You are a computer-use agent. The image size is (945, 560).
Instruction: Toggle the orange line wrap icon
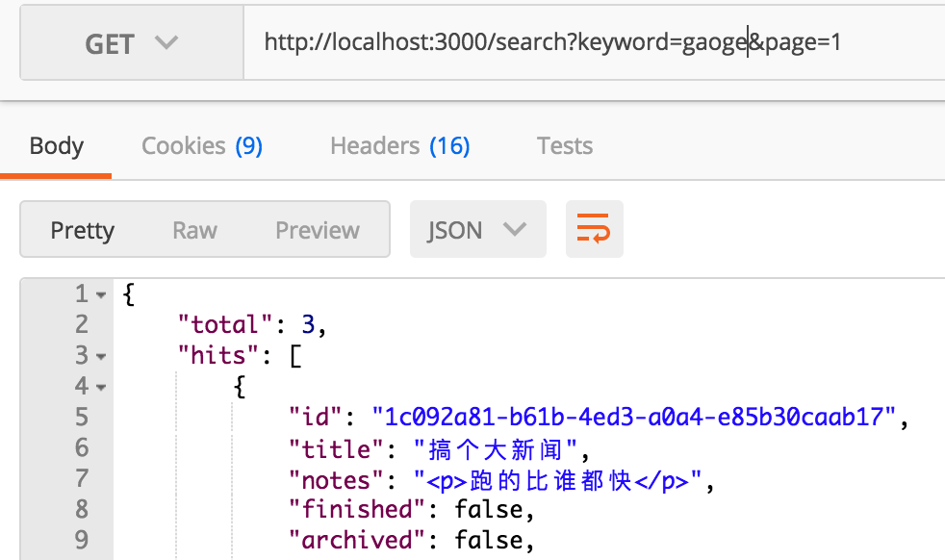[x=594, y=230]
